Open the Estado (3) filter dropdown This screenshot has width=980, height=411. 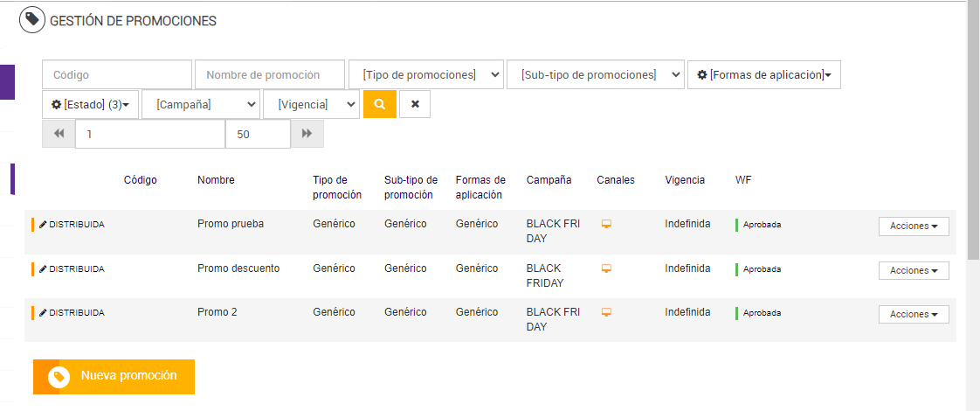pos(91,104)
